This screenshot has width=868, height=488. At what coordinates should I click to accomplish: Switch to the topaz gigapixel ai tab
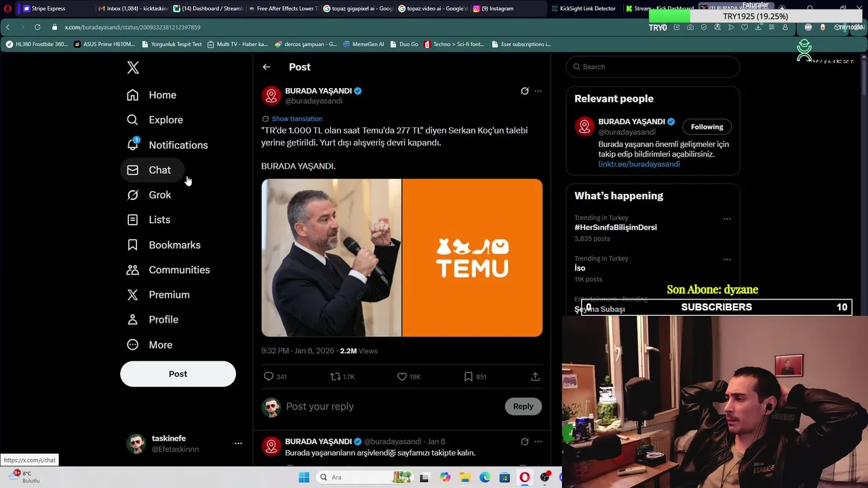point(357,8)
